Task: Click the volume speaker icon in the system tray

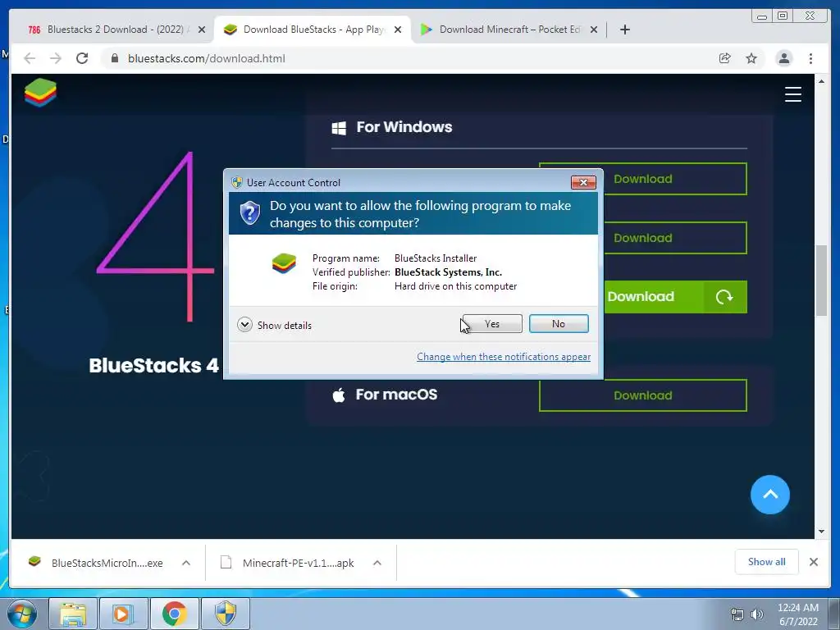Action: click(756, 614)
